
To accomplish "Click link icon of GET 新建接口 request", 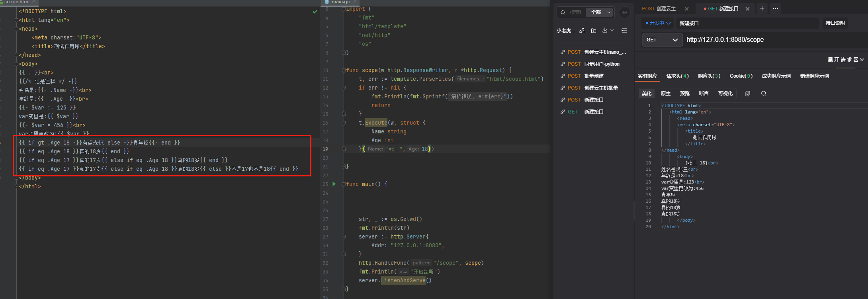I will point(563,112).
